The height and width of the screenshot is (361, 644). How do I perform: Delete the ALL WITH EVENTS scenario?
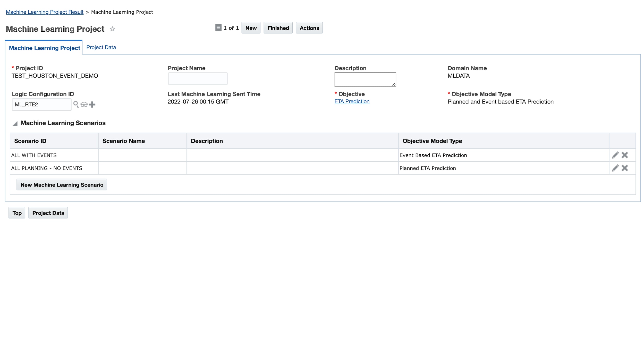625,155
